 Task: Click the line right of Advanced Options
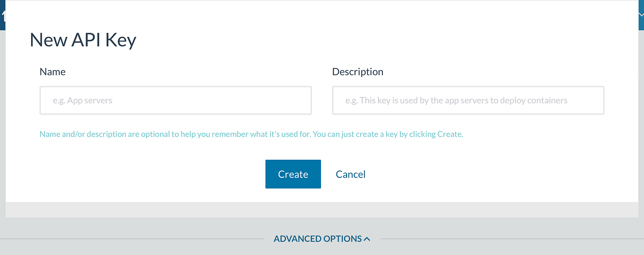click(x=512, y=238)
